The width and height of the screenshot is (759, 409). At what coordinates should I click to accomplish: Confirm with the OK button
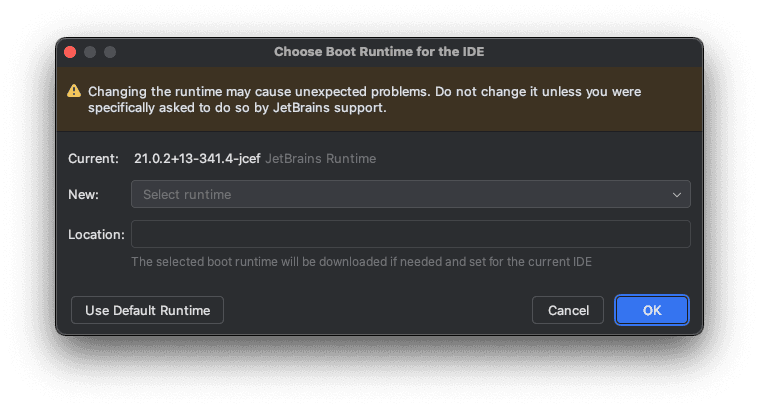point(651,310)
